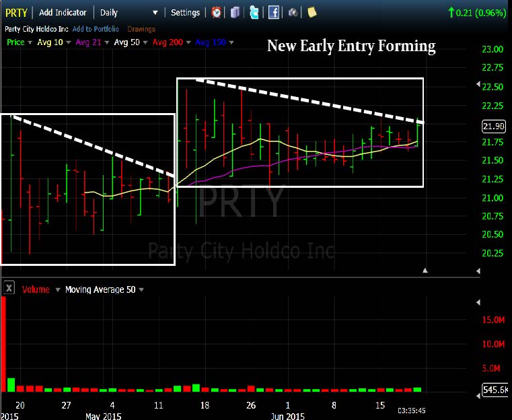Click the Volume indicator label
512x420 pixels.
(x=36, y=289)
